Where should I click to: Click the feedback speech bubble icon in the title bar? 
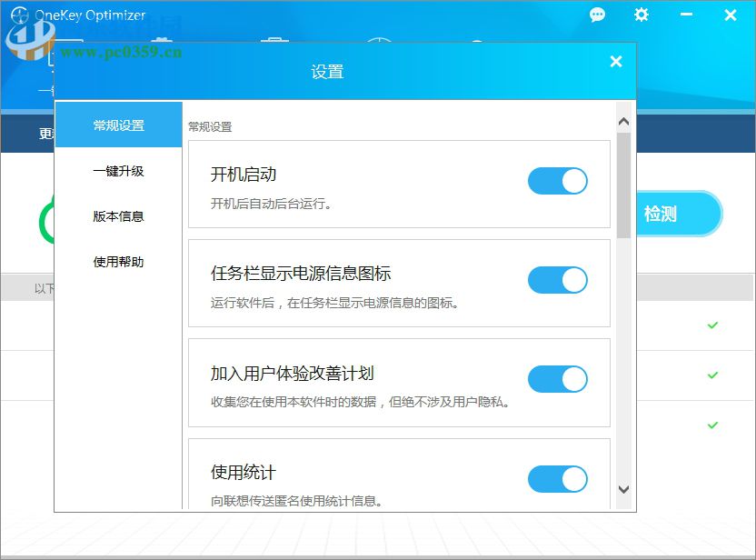coord(597,15)
